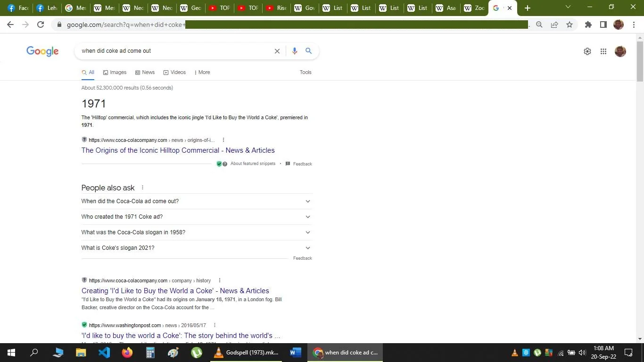Open the zoom magnifier in the address bar
Viewport: 644px width, 362px height.
click(539, 25)
